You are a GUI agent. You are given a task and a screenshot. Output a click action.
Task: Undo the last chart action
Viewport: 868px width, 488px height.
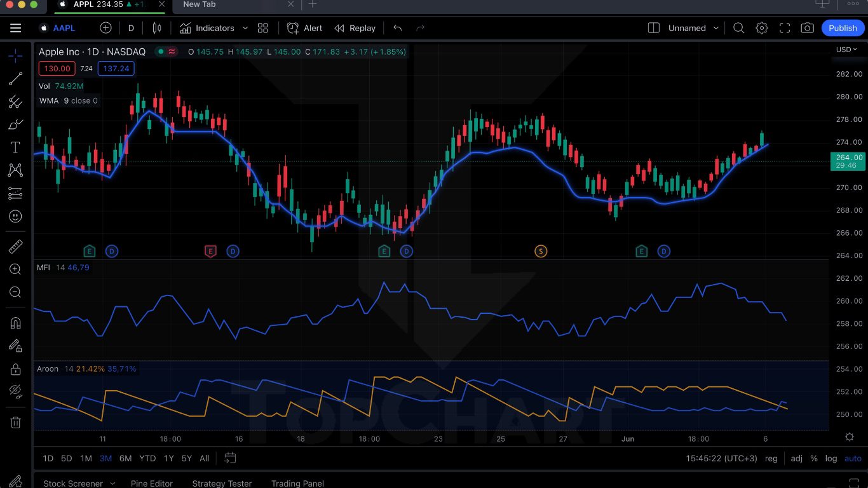[x=398, y=28]
